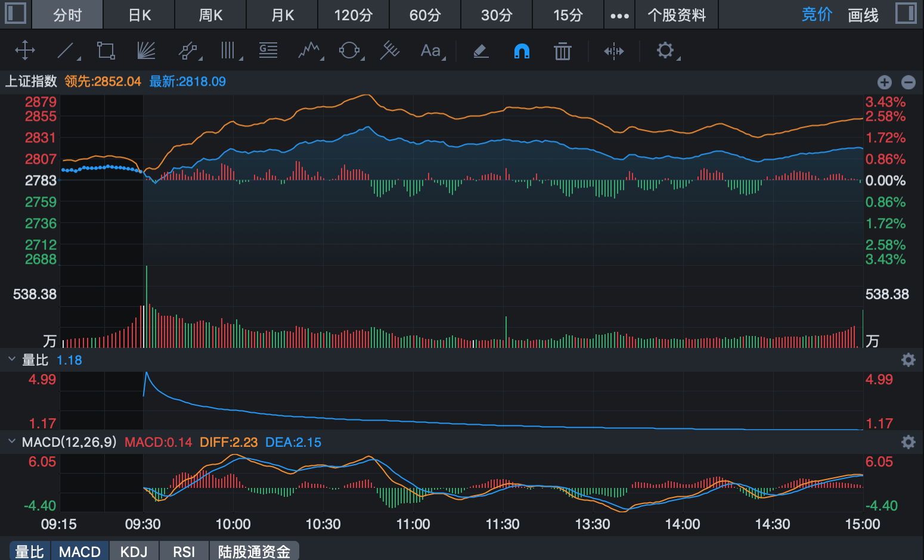Select the KDJ indicator tab
The height and width of the screenshot is (560, 924).
tap(134, 552)
